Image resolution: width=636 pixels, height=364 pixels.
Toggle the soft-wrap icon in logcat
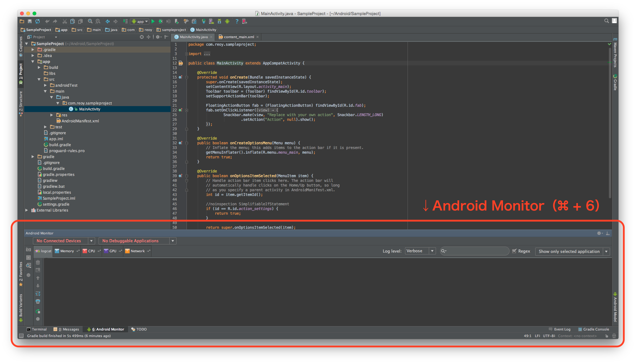38,294
